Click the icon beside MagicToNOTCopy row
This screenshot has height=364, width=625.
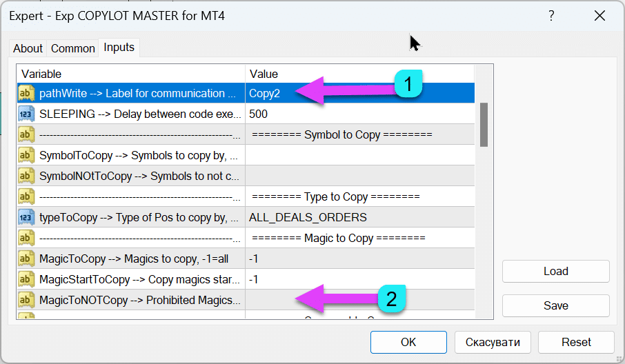pos(26,300)
